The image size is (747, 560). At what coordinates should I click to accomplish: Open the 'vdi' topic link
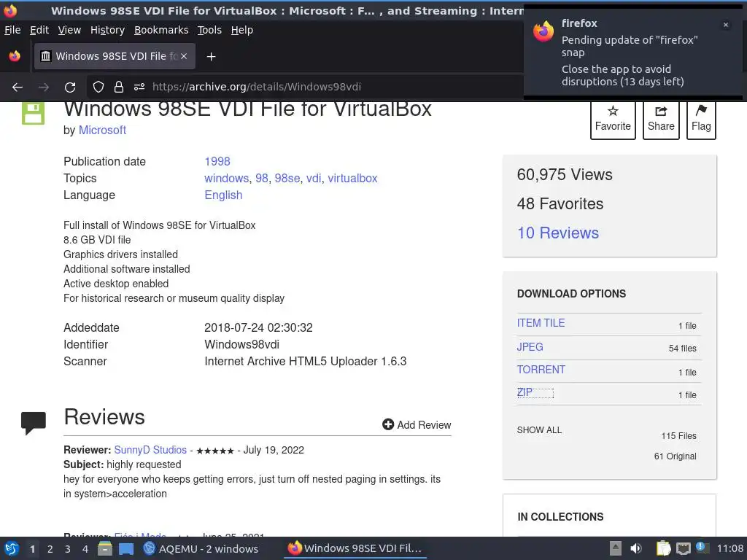pos(314,178)
